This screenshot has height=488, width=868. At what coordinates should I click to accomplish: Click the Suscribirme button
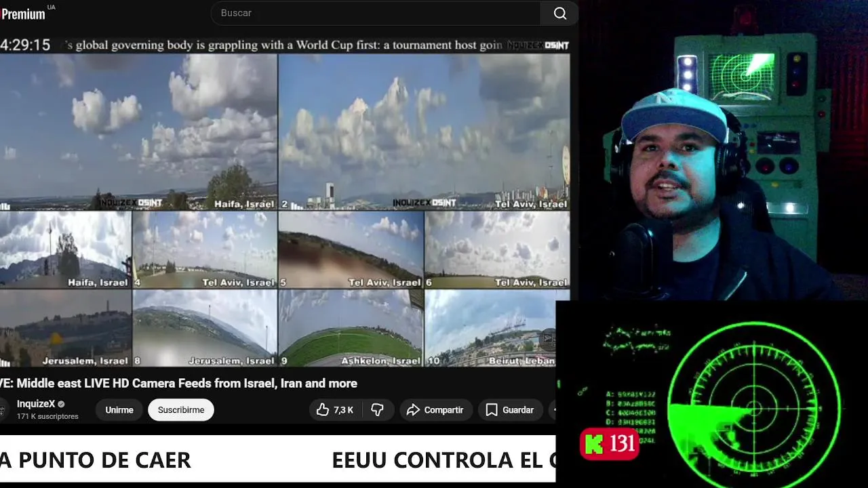[181, 410]
